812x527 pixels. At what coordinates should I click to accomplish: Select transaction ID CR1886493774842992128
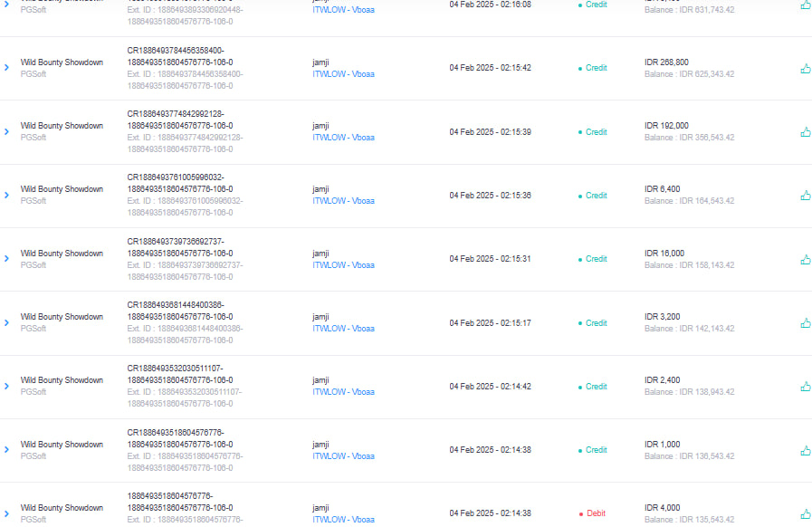pos(176,114)
